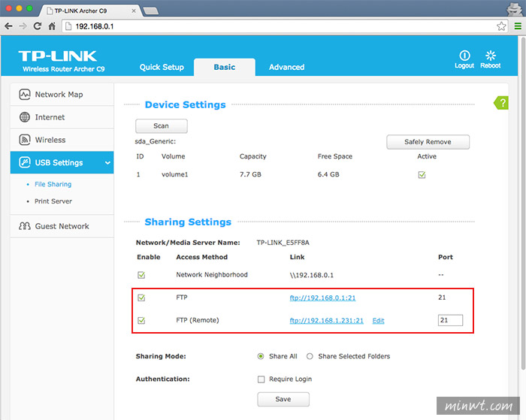
Task: Toggle Active checkbox for volume1
Action: click(422, 175)
